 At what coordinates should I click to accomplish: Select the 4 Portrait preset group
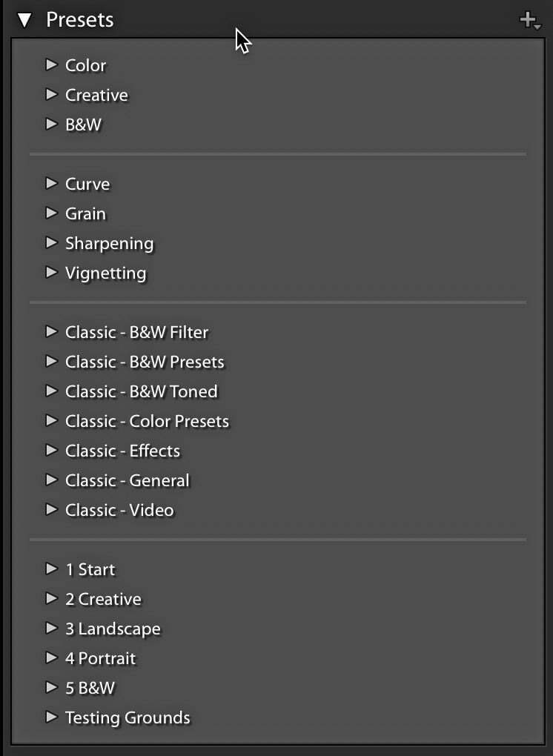click(x=100, y=658)
